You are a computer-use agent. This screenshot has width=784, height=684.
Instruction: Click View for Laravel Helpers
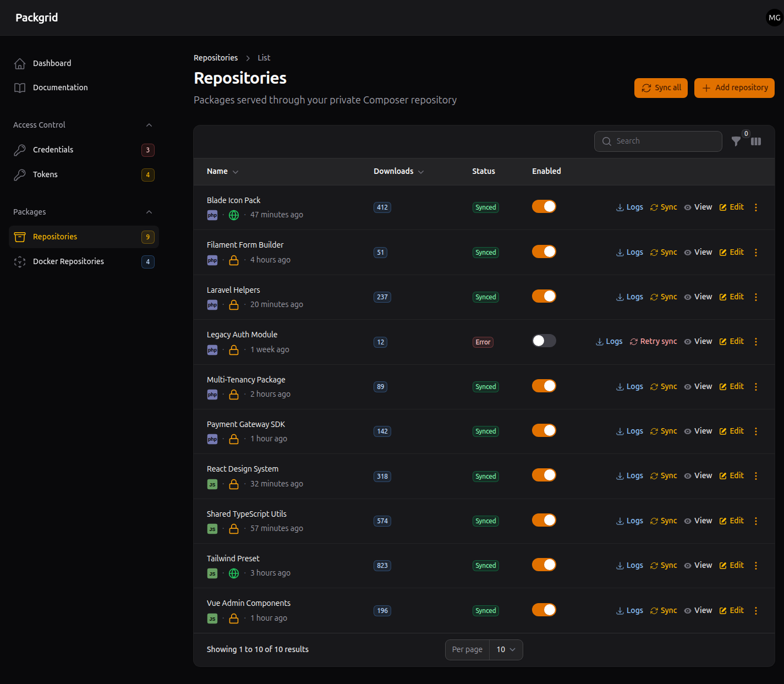coord(698,297)
